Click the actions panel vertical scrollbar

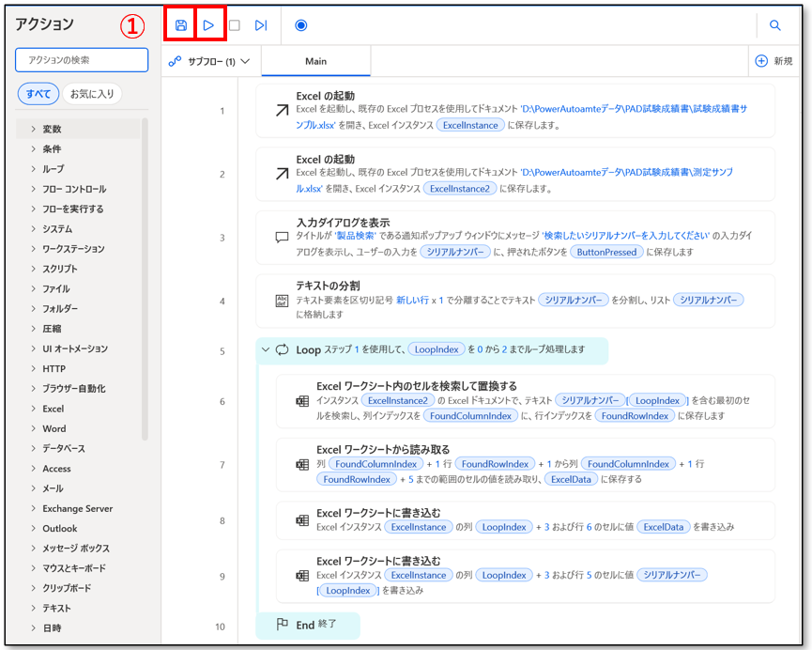(x=145, y=282)
